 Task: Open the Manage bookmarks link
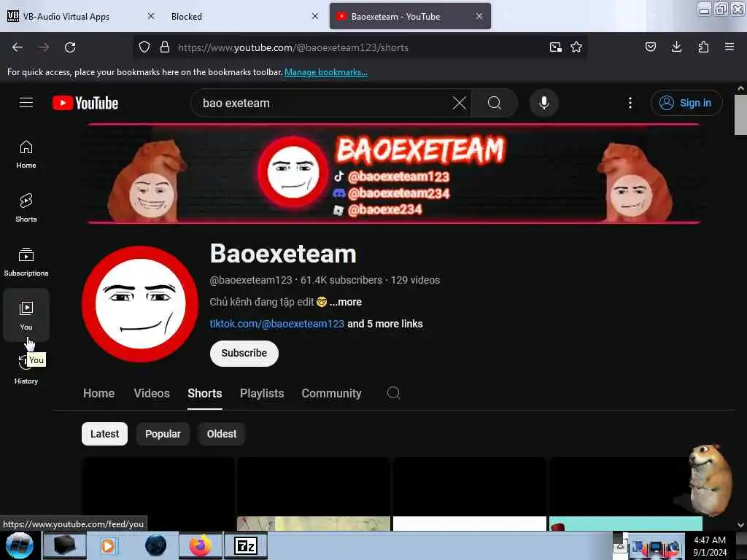pyautogui.click(x=326, y=72)
